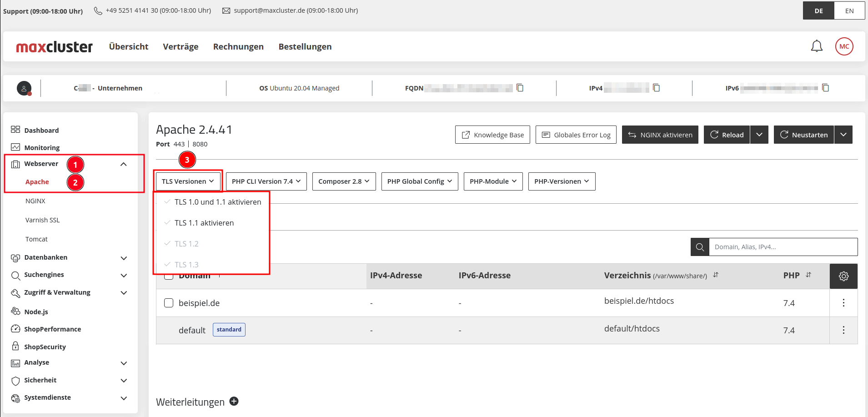Go to Verträge in top navigation
The image size is (868, 417).
(181, 46)
